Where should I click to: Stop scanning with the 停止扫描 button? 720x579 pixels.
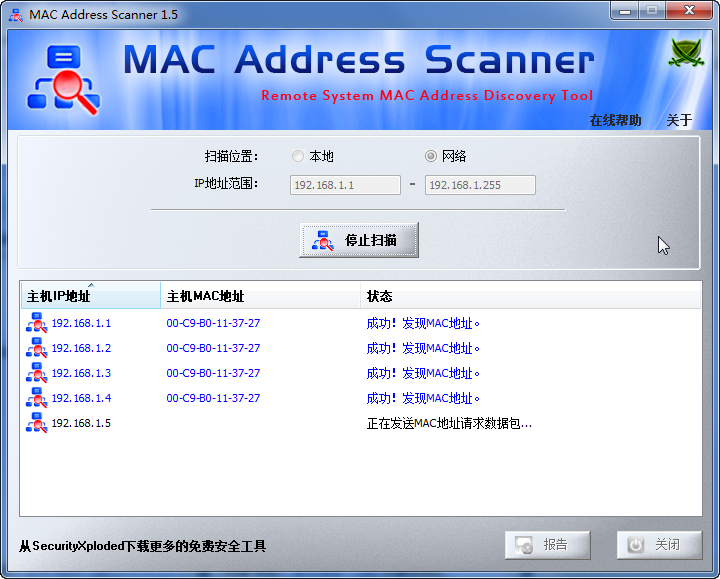point(359,240)
